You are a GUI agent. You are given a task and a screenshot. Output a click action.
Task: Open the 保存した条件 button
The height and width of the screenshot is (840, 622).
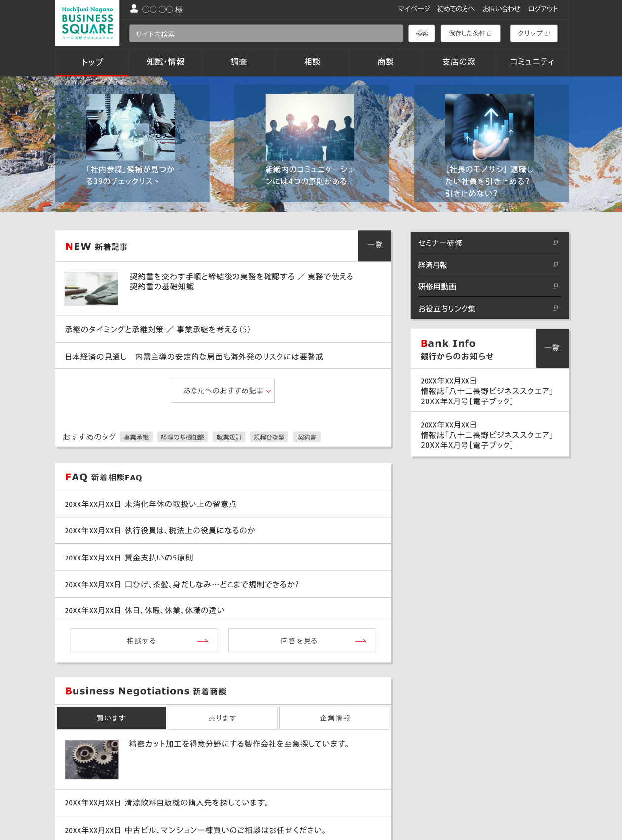470,34
